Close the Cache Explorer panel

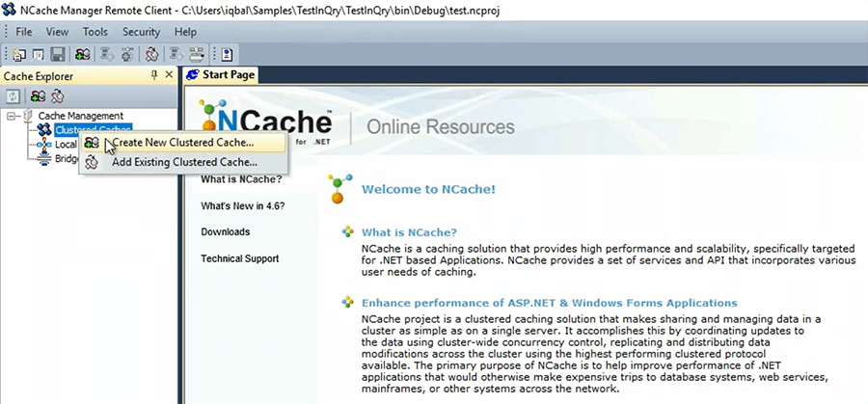[x=169, y=75]
